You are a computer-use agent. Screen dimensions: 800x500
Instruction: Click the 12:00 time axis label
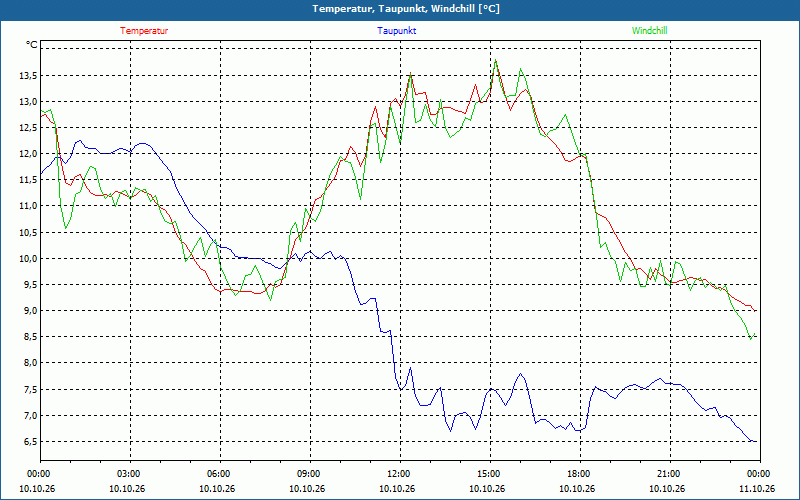400,473
